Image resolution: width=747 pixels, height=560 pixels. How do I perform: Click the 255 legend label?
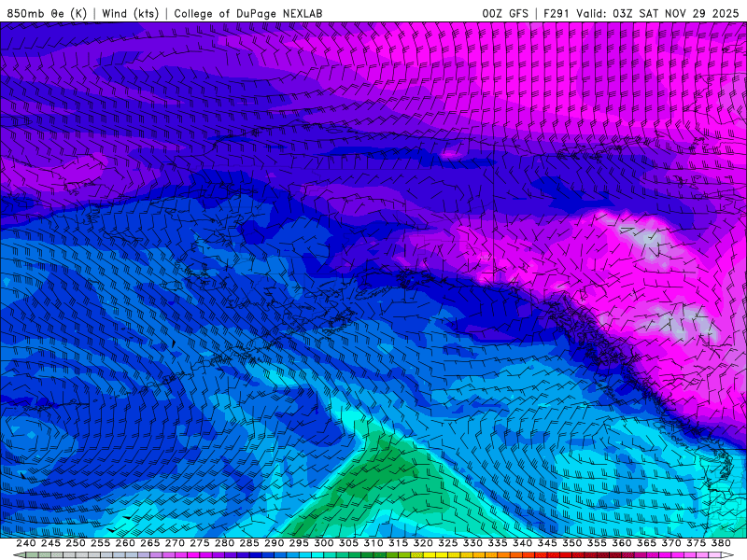(x=100, y=543)
